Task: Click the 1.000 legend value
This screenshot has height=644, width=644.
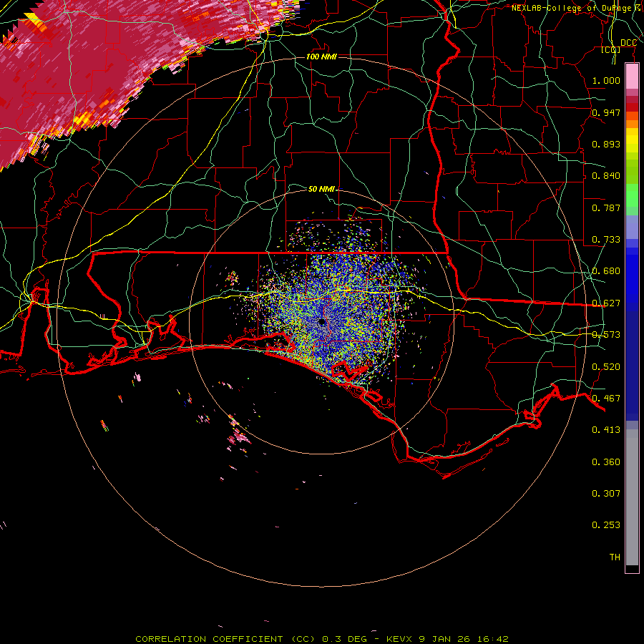Action: coord(606,80)
